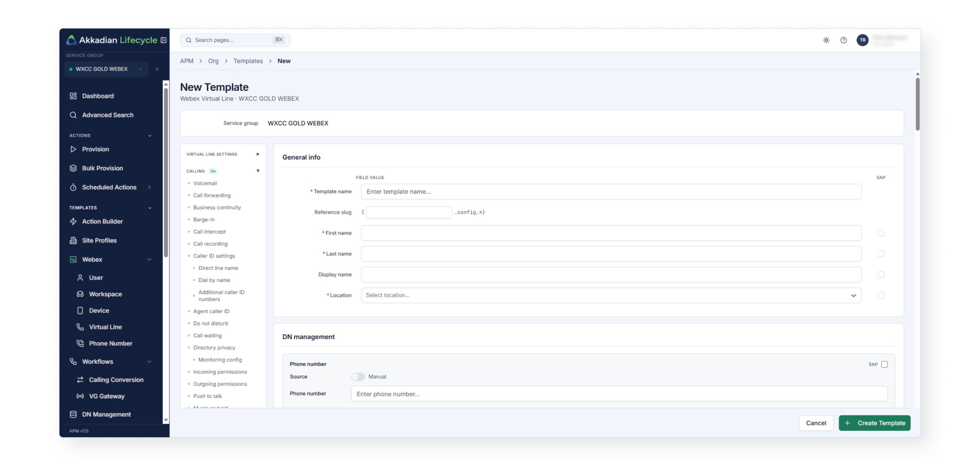This screenshot has width=980, height=466.
Task: Jump to Do not disturb settings
Action: point(211,323)
